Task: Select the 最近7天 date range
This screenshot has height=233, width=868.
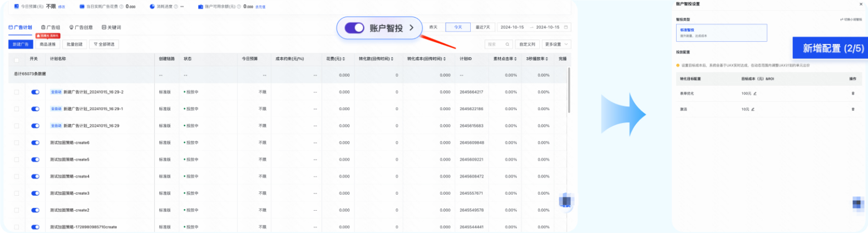Action: (x=482, y=27)
